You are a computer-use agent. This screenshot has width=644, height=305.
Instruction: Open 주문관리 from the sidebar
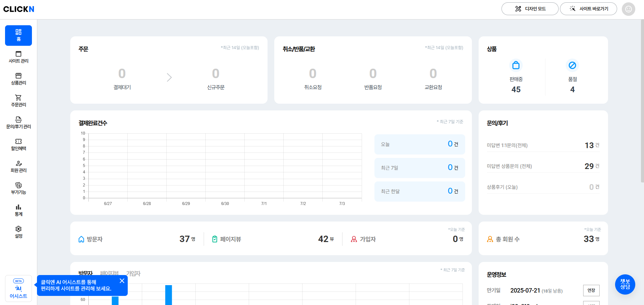point(18,101)
